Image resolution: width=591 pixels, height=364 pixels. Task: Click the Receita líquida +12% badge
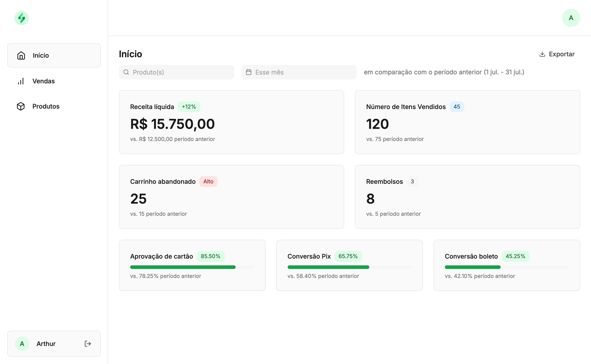pos(189,107)
